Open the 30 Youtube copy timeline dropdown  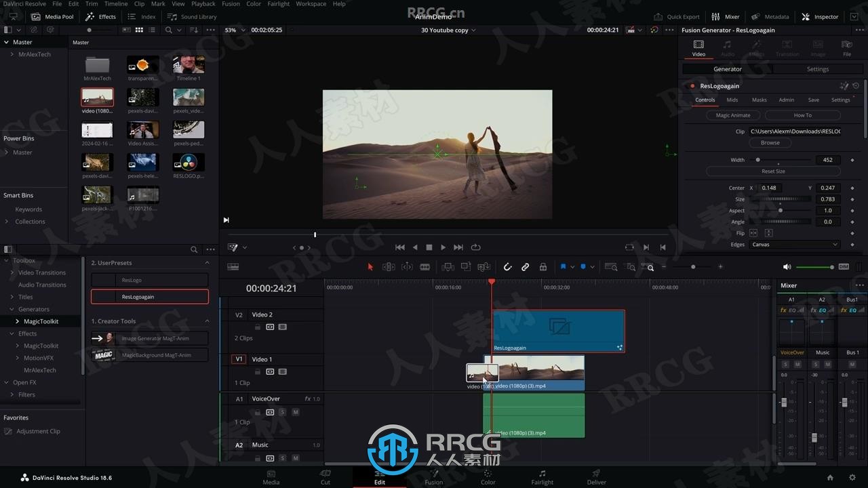448,30
